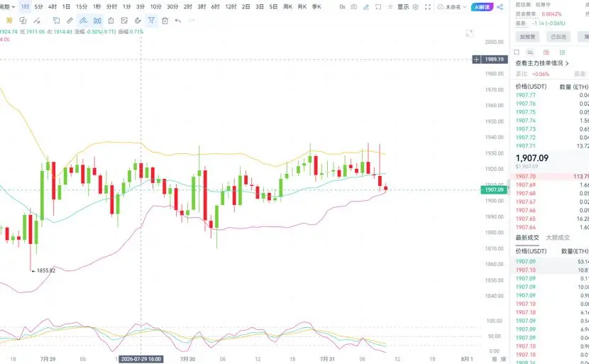Click the 已自选 watchlist button
This screenshot has width=589, height=364.
click(x=558, y=37)
